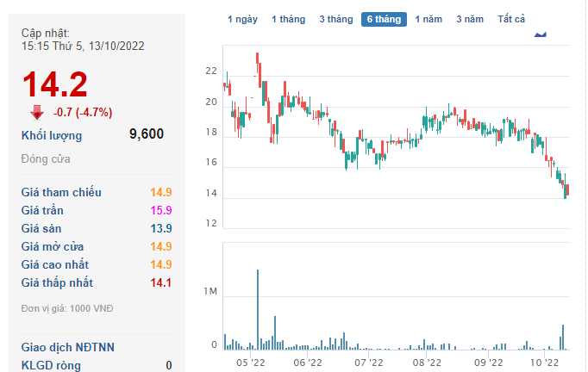Viewport: 588px width, 372px height.
Task: Click the Giao dịch NĐTNN heading
Action: 68,347
